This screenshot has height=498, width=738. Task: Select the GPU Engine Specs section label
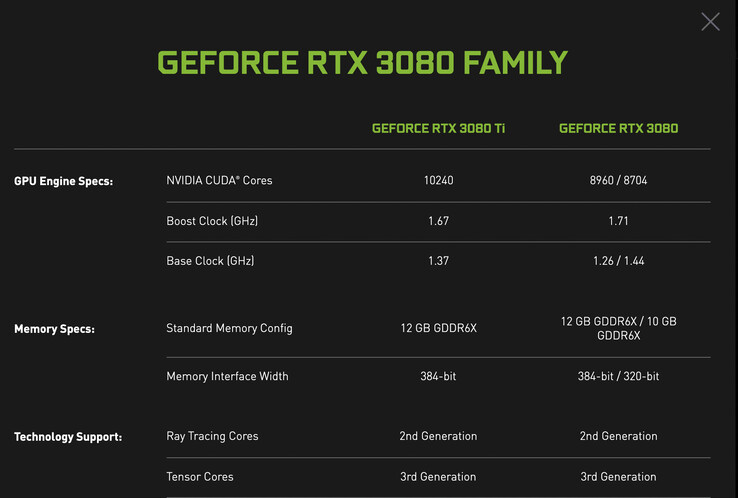63,181
